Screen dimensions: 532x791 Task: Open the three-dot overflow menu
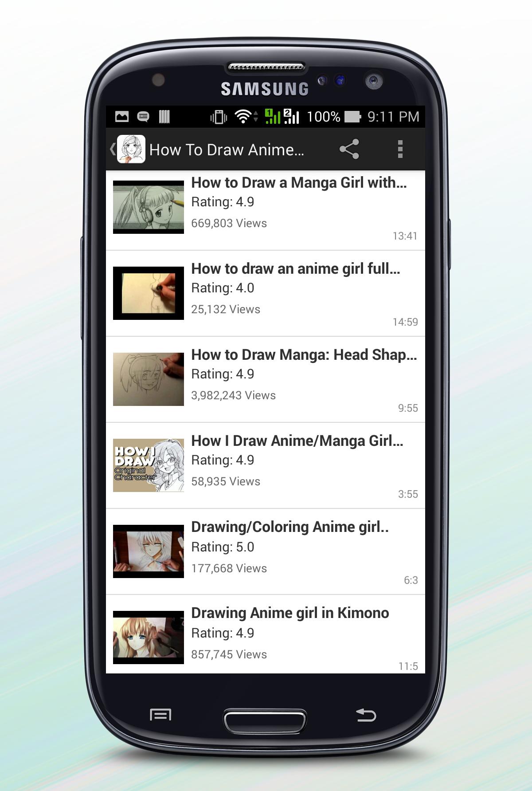[400, 149]
